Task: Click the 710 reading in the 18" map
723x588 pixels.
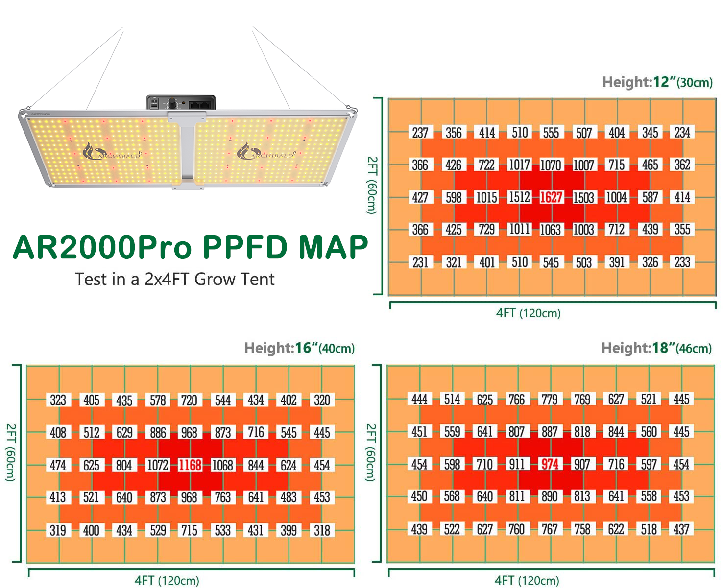Action: pyautogui.click(x=484, y=464)
